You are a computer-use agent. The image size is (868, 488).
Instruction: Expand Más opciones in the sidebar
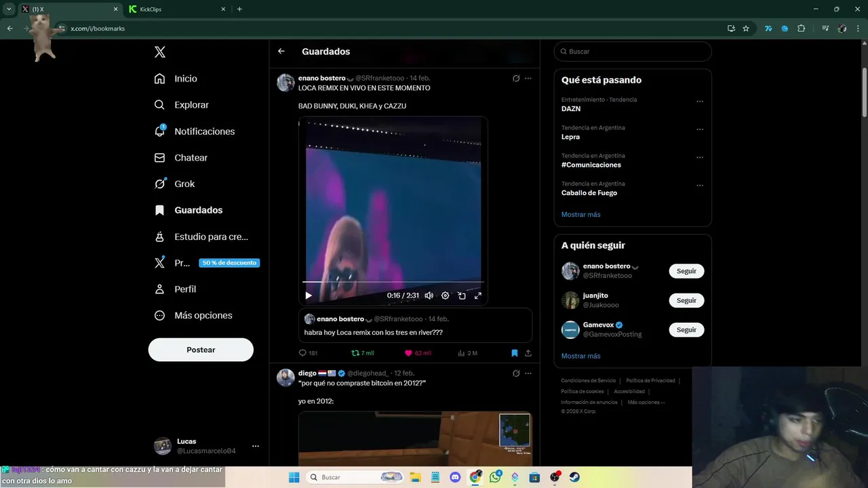193,315
